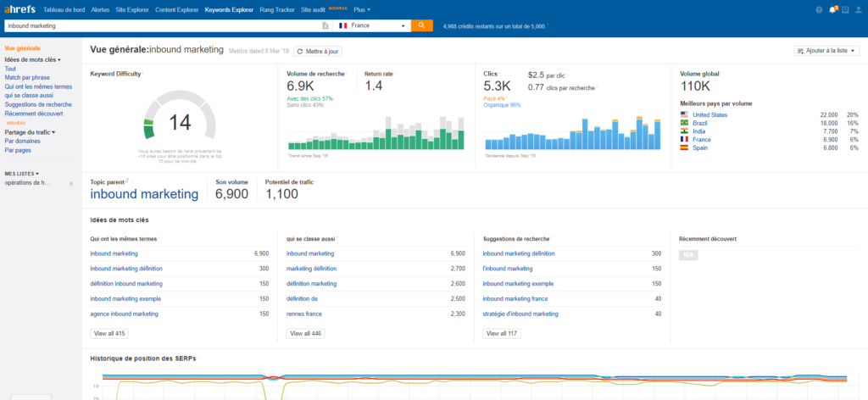Expand the MES LISTES section
The width and height of the screenshot is (868, 400).
tap(21, 173)
